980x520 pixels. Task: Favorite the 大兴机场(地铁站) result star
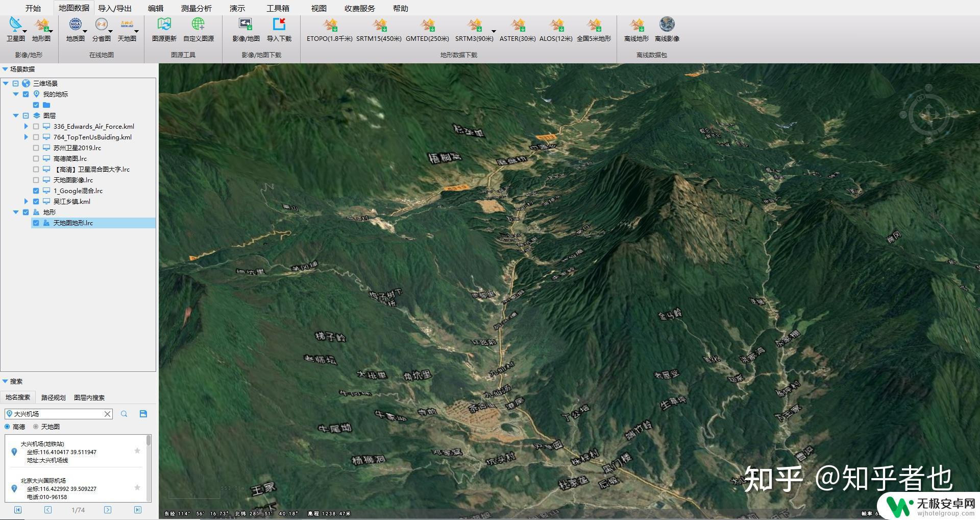tap(137, 451)
